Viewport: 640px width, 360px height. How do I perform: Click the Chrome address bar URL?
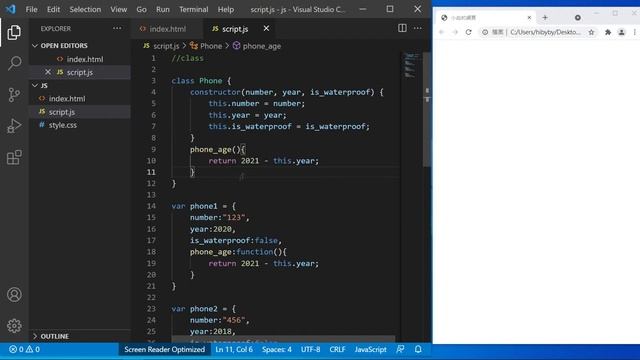[x=545, y=32]
